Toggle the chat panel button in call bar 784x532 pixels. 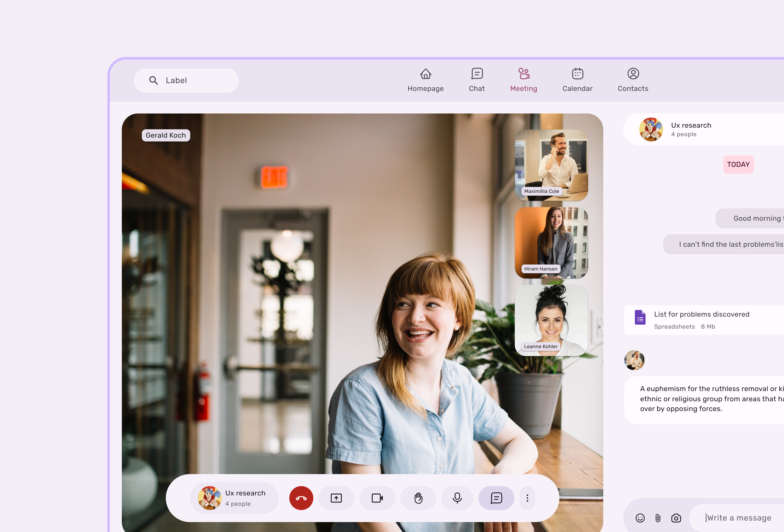[x=496, y=498]
